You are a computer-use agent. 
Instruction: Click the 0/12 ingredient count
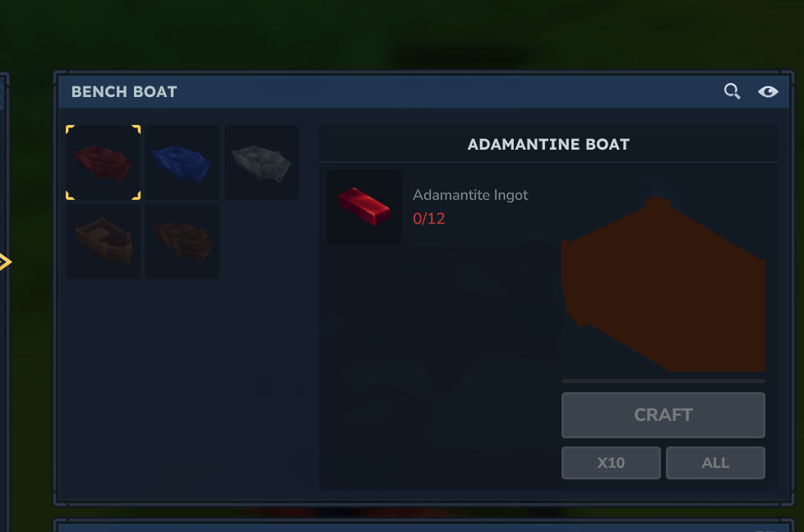[428, 219]
